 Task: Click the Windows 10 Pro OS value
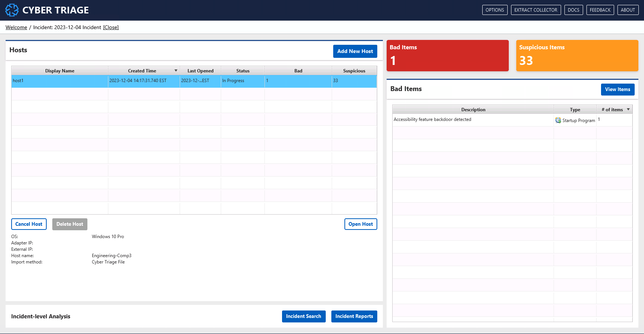point(108,237)
